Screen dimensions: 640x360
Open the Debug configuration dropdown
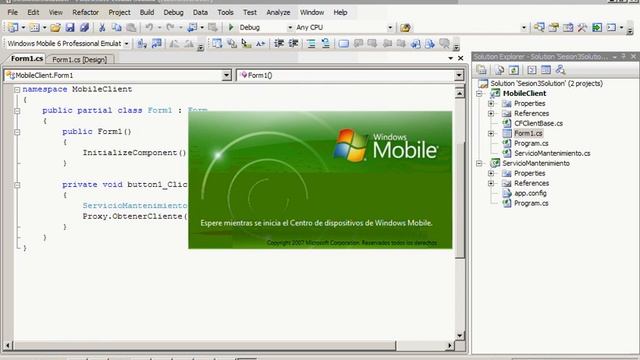(290, 27)
